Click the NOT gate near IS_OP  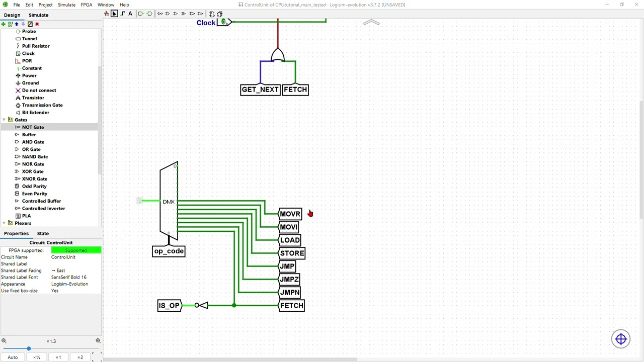coord(201,305)
